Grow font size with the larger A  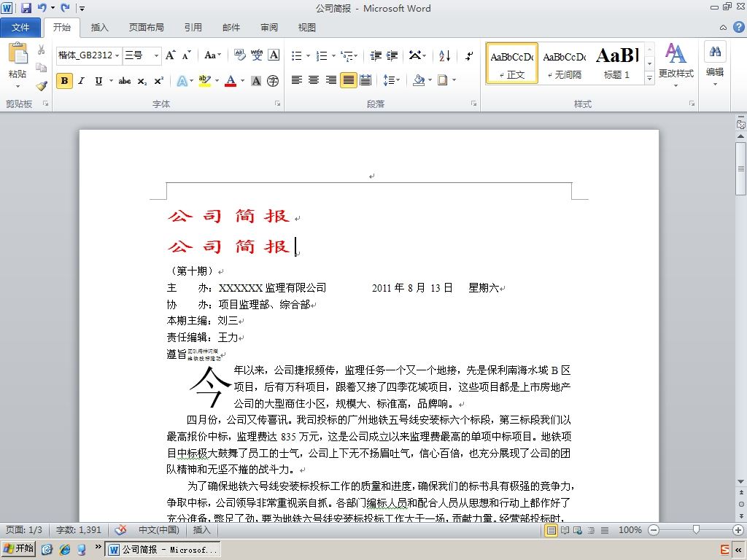[x=170, y=55]
